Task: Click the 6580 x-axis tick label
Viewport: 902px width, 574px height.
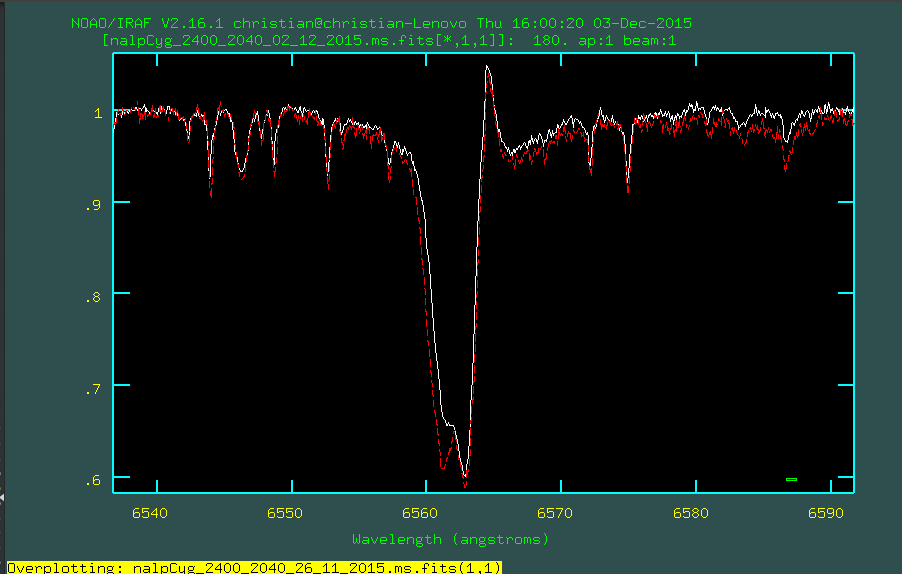Action: coord(690,513)
